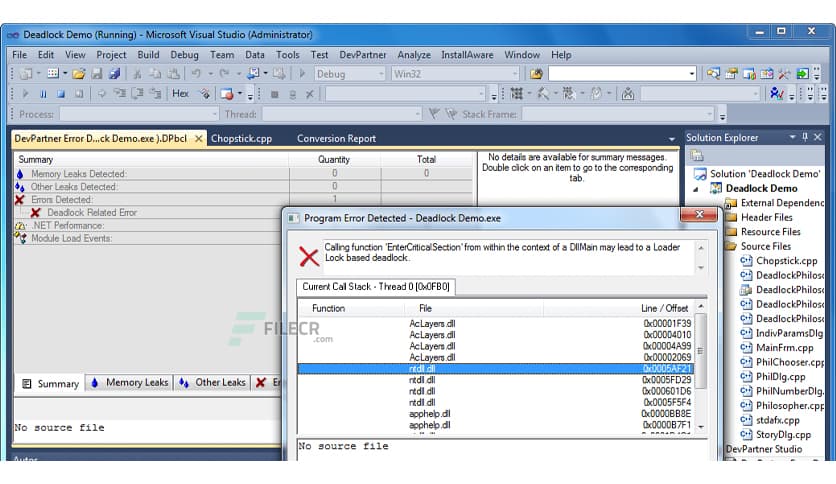Open the Find combo box dropdown arrow
Viewport: 836px width, 484px height.
pos(692,74)
